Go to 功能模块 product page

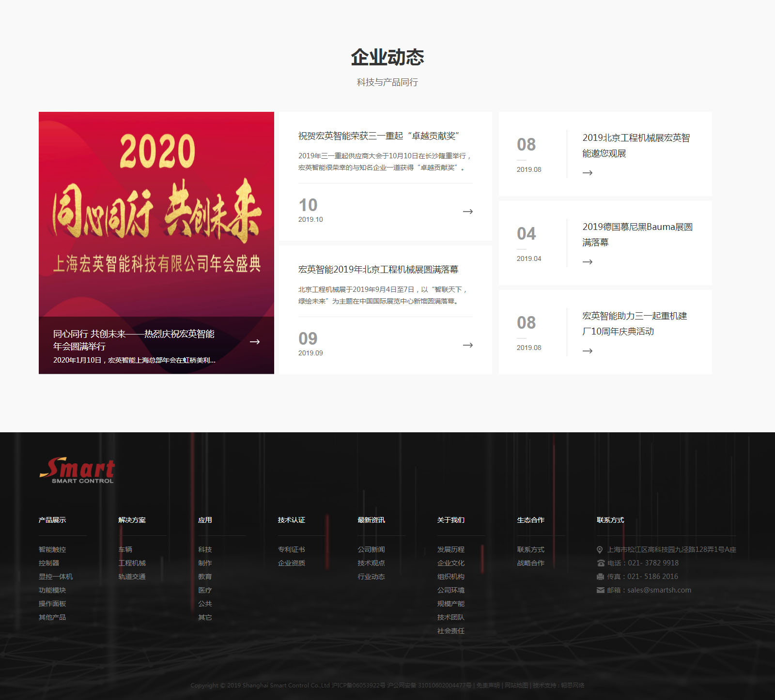[x=52, y=590]
